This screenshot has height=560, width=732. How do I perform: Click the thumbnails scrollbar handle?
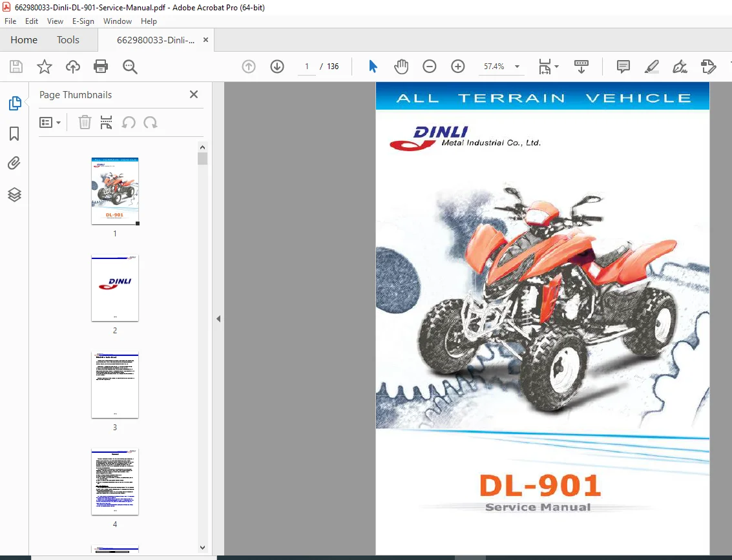[x=203, y=159]
